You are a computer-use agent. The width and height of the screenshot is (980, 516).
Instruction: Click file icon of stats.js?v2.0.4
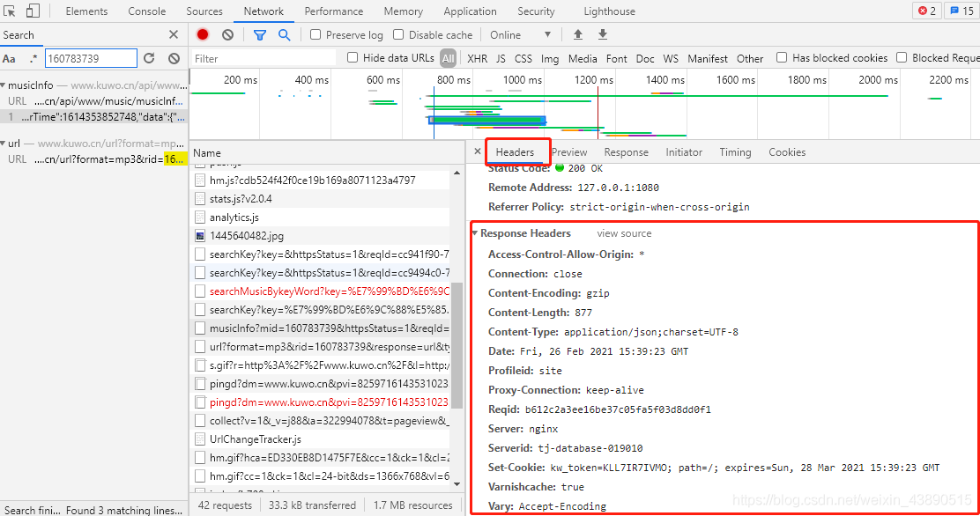200,199
